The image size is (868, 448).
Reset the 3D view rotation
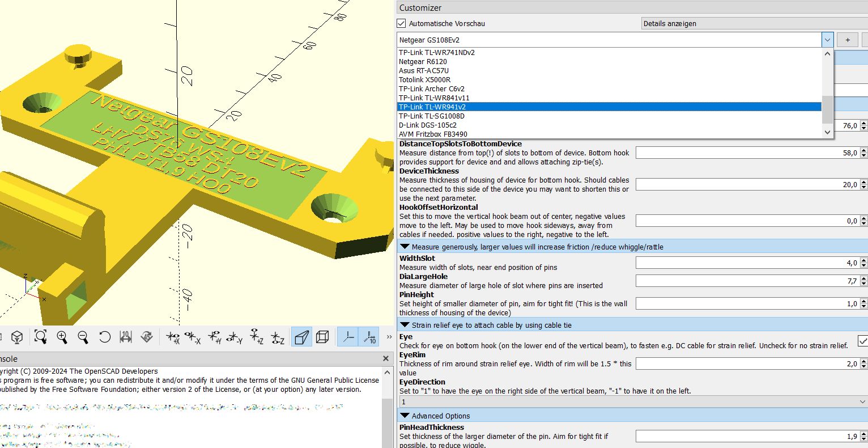point(104,337)
